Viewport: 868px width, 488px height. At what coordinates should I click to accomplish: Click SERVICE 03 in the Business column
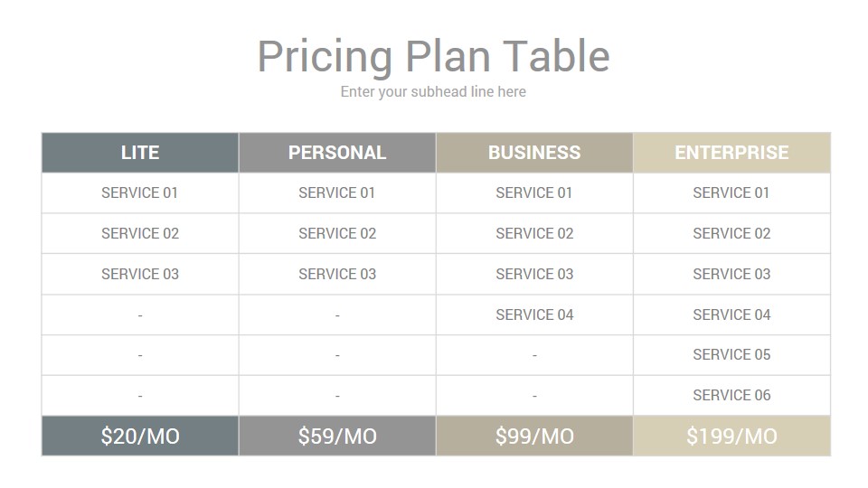tap(534, 274)
